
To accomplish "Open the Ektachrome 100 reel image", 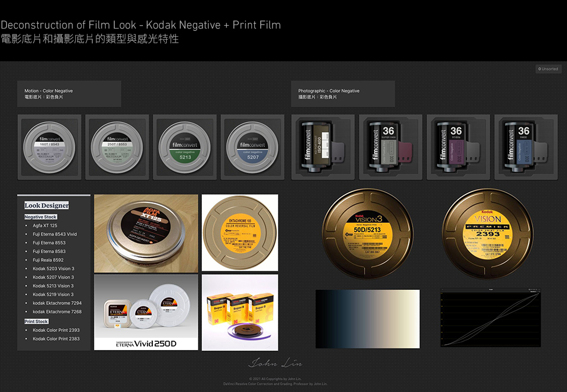I will click(240, 233).
